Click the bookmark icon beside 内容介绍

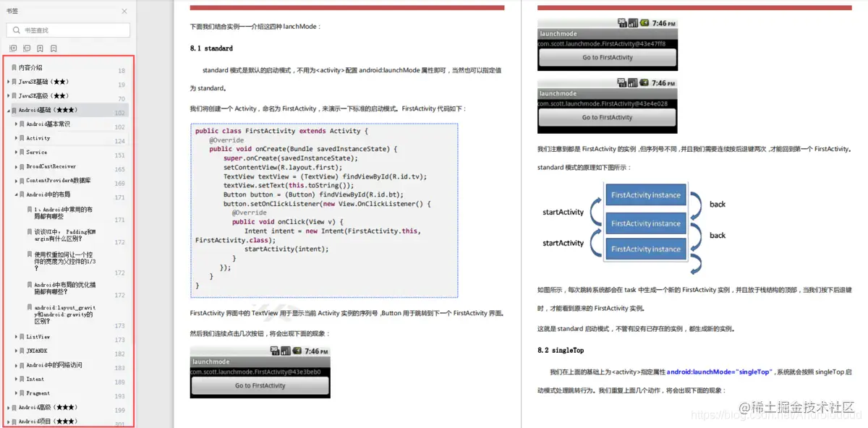point(14,67)
